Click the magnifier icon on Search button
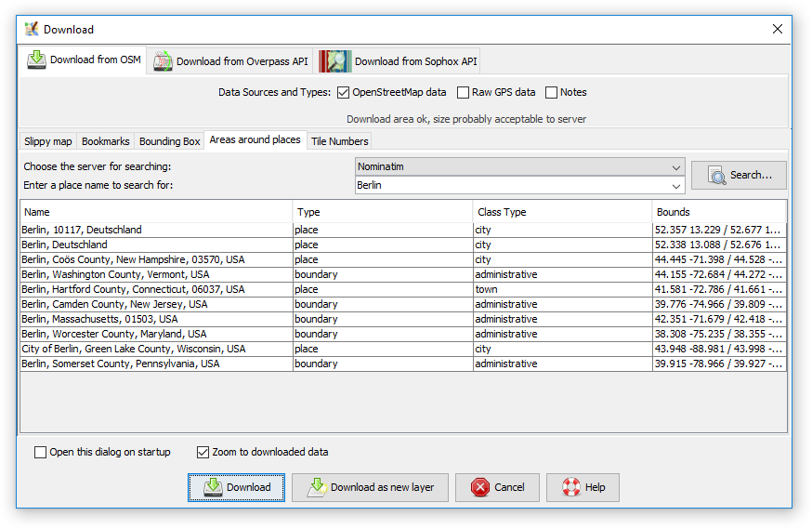Screen dimensions: 812x529 coord(716,175)
